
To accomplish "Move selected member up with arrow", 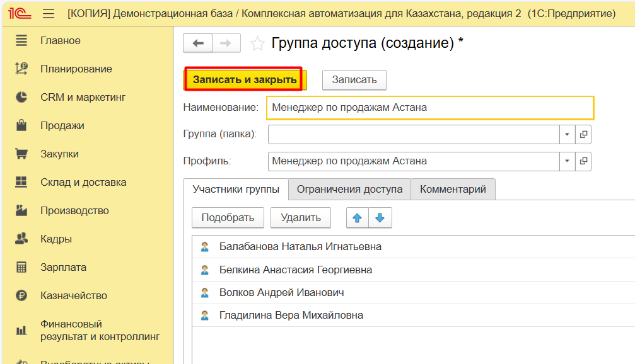I will tap(358, 218).
